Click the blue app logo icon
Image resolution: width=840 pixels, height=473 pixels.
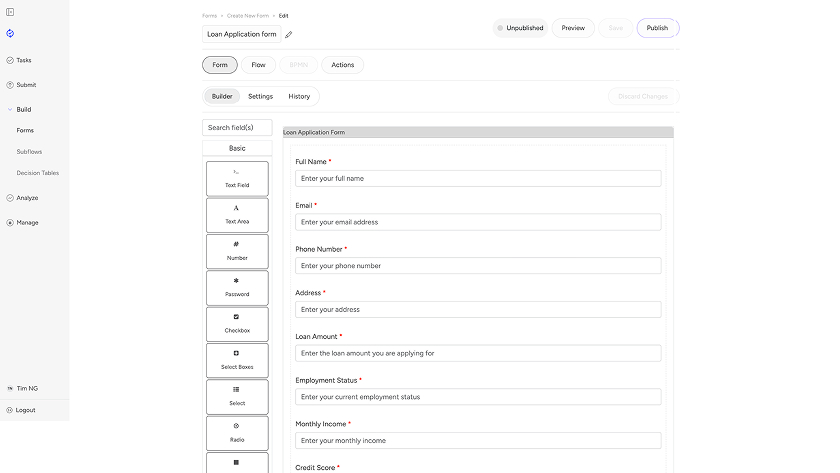point(10,33)
